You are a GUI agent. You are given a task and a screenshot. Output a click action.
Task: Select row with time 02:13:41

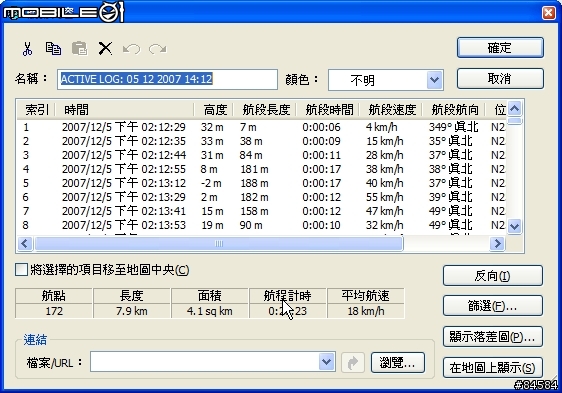(x=262, y=211)
